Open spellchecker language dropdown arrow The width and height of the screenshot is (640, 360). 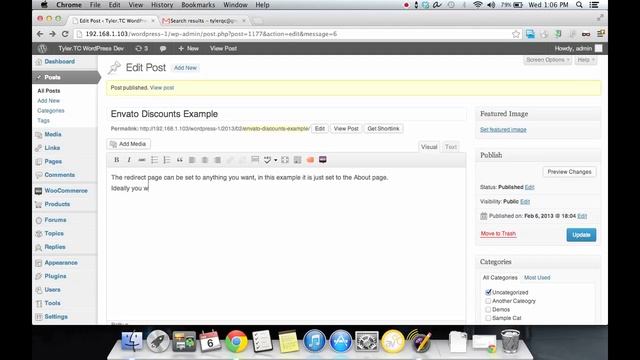tap(276, 160)
